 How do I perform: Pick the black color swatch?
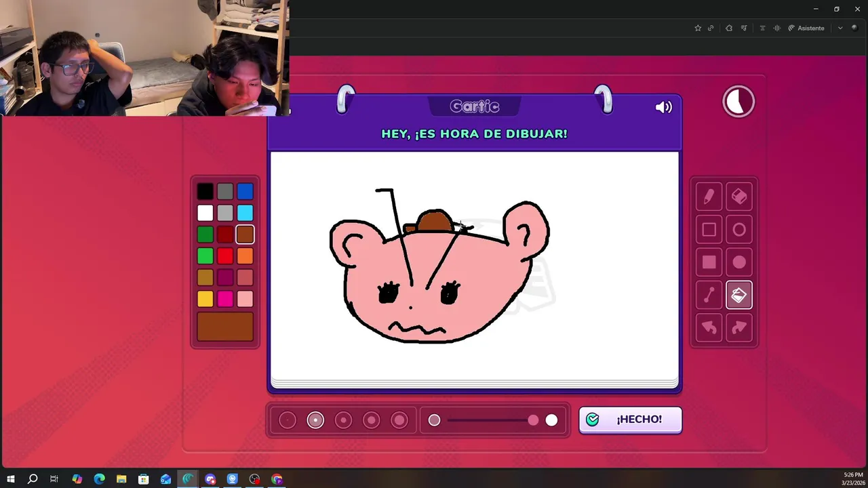[x=205, y=192]
